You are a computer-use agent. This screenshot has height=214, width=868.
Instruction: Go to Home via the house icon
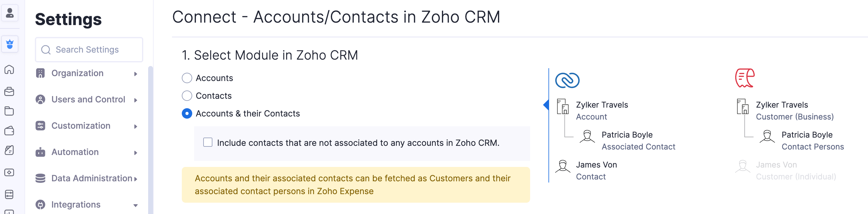click(x=9, y=70)
